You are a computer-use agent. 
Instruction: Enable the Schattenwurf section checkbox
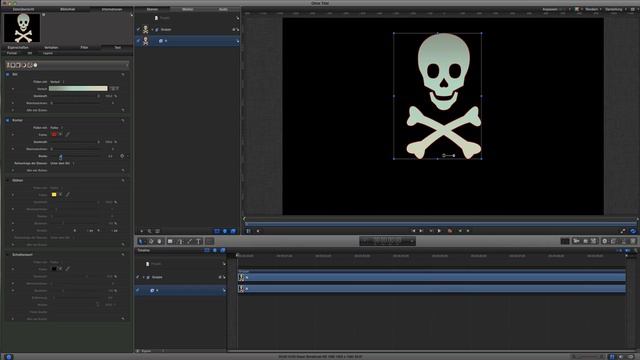pyautogui.click(x=7, y=255)
